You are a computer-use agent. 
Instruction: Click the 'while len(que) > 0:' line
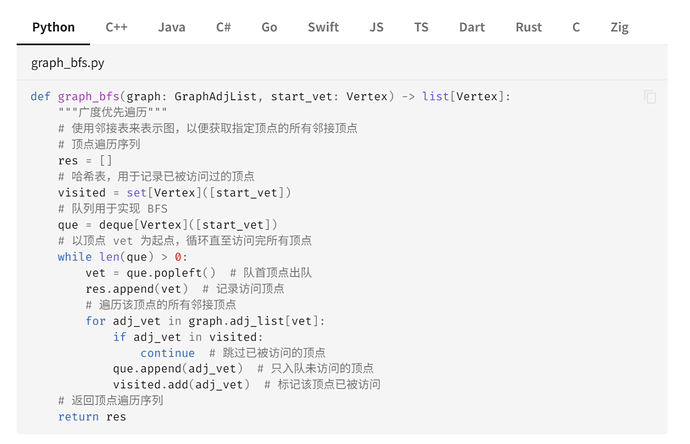pos(122,257)
